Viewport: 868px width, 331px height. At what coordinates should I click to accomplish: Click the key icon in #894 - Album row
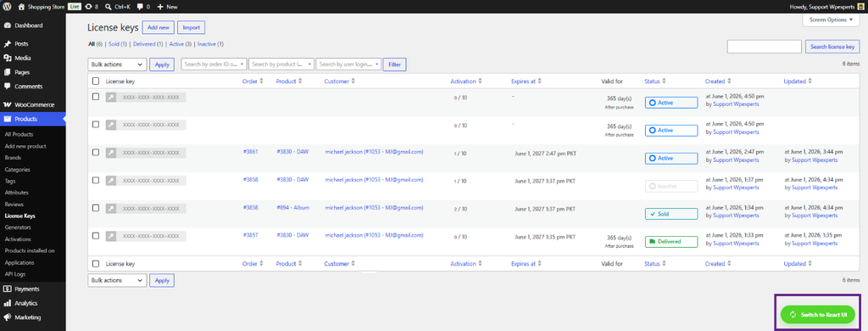click(x=111, y=208)
